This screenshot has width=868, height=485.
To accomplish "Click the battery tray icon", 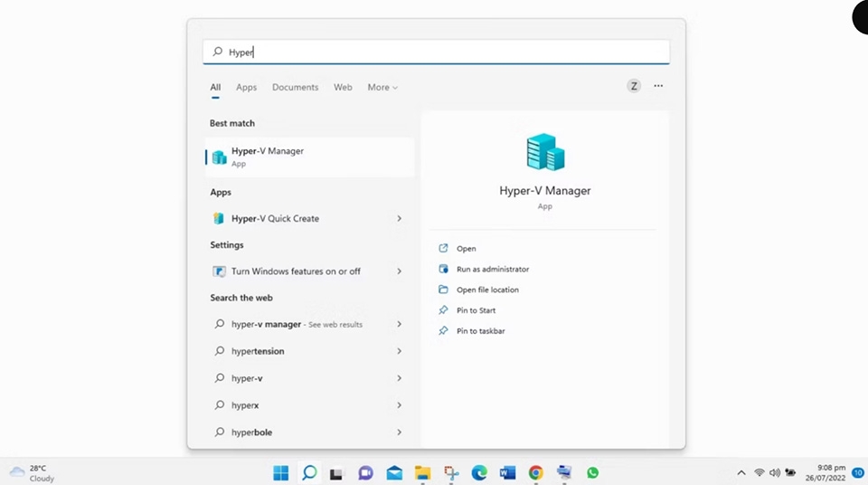I will pos(790,473).
